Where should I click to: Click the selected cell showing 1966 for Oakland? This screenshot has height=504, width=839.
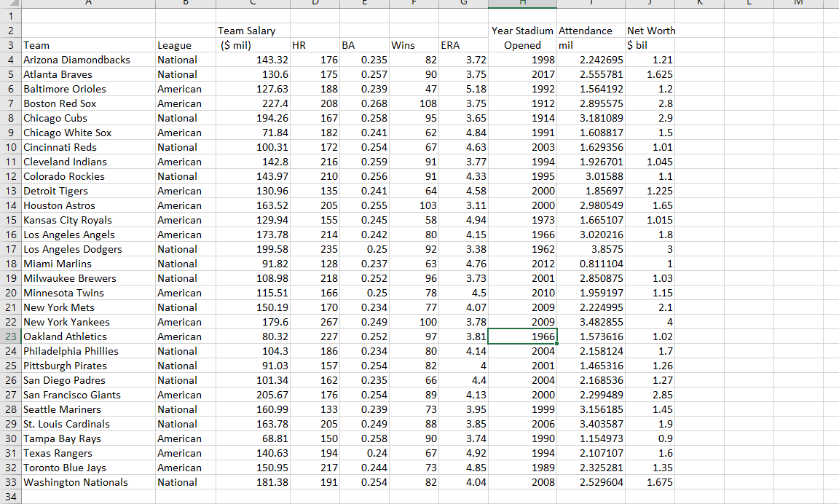click(522, 336)
